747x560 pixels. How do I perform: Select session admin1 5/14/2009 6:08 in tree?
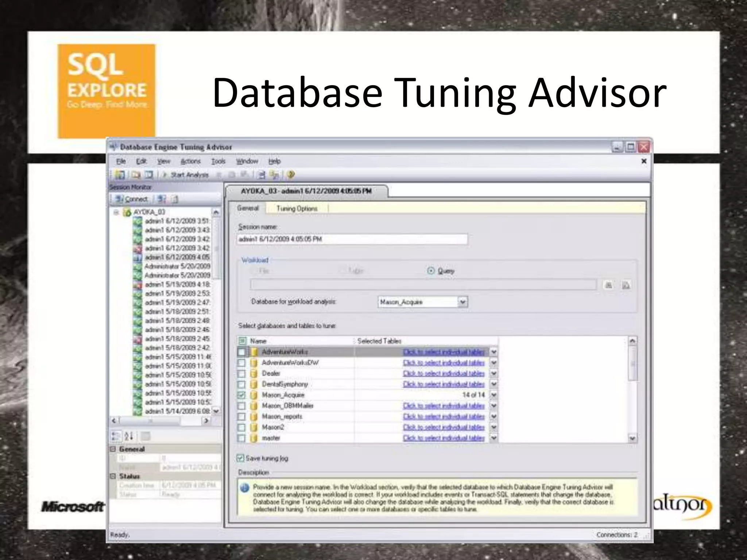point(177,411)
